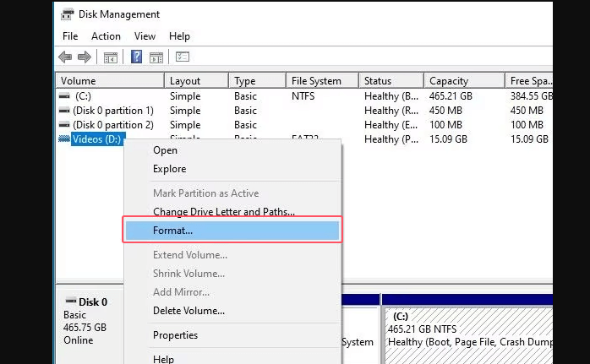Open the Action menu
This screenshot has width=590, height=364.
[106, 36]
